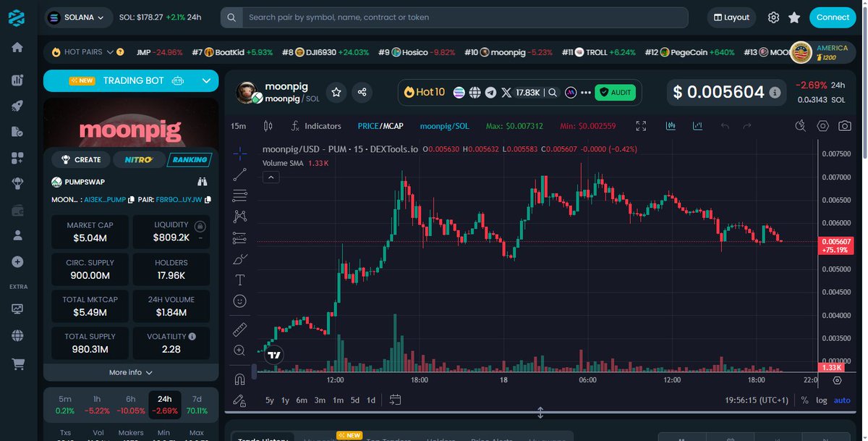Open the Telegram link icon

point(491,92)
